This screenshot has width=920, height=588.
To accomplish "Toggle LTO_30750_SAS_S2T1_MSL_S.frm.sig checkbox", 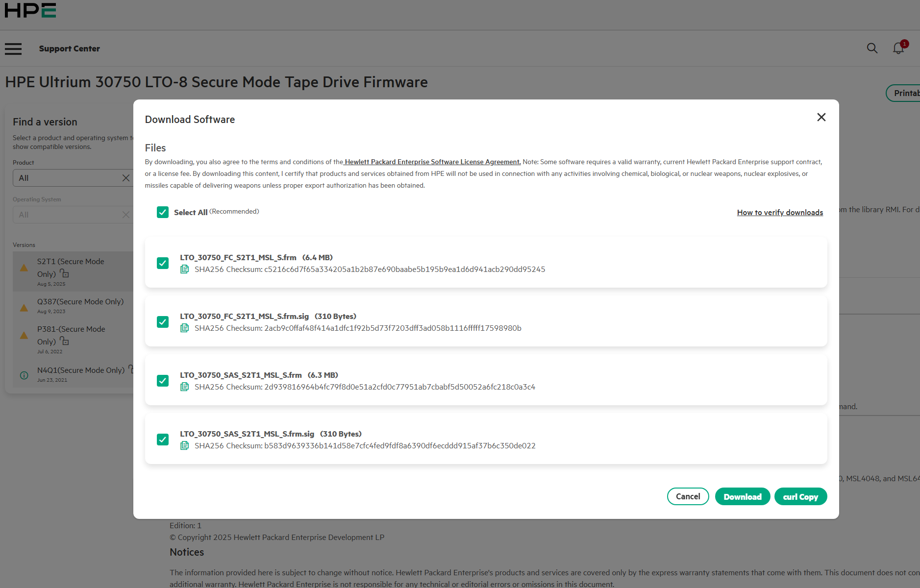I will 163,440.
